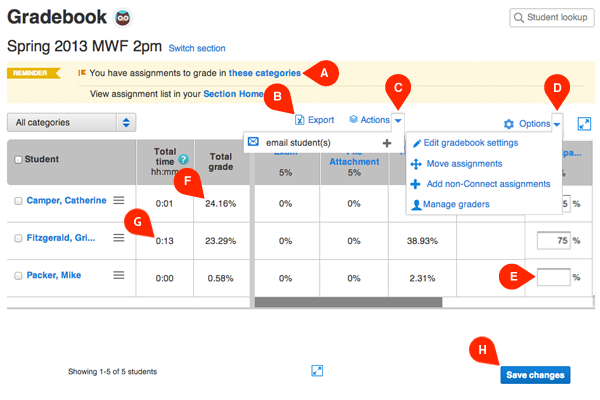Open row menu icon for Camper, Catherine
The image size is (600, 400).
(x=119, y=200)
